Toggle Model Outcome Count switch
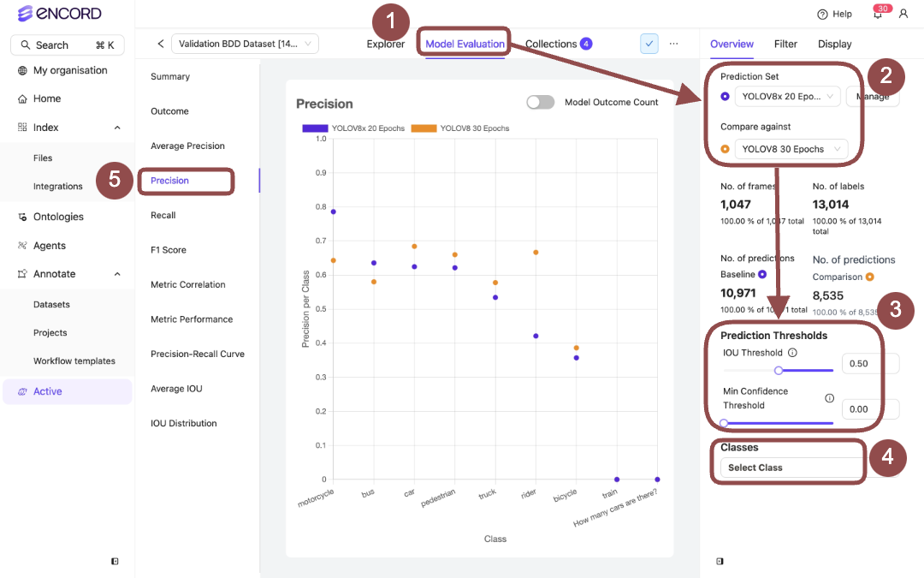Viewport: 924px width, 578px height. pyautogui.click(x=541, y=102)
